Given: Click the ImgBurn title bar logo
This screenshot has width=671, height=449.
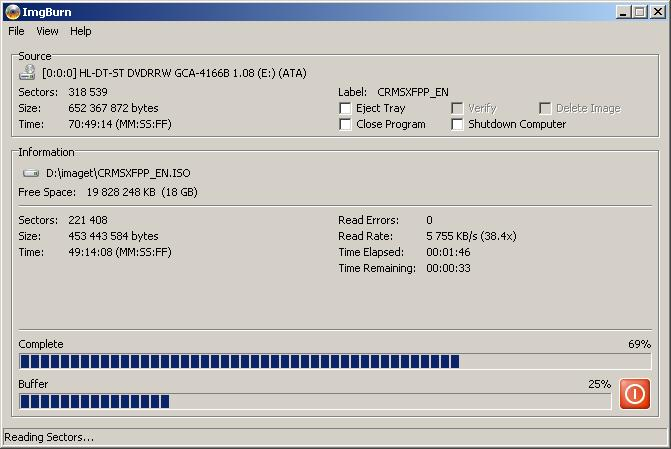Looking at the screenshot, I should 12,12.
